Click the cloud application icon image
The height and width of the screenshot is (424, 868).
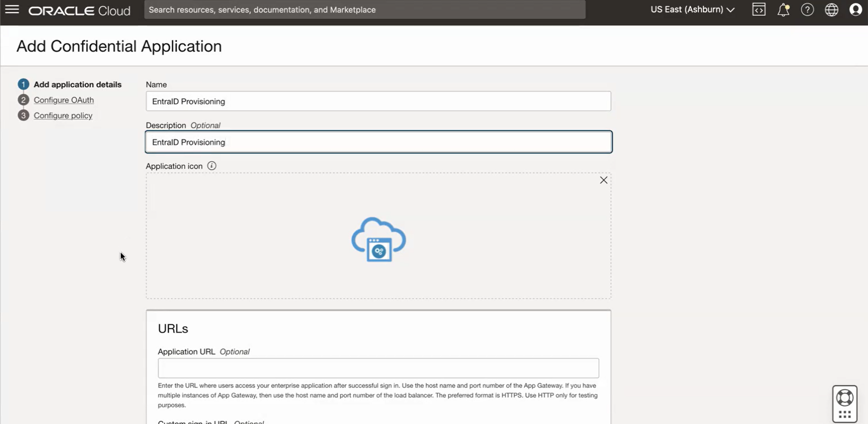[379, 240]
